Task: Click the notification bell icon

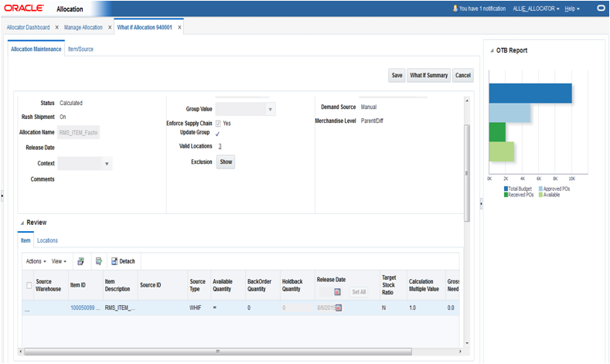Action: pos(455,9)
